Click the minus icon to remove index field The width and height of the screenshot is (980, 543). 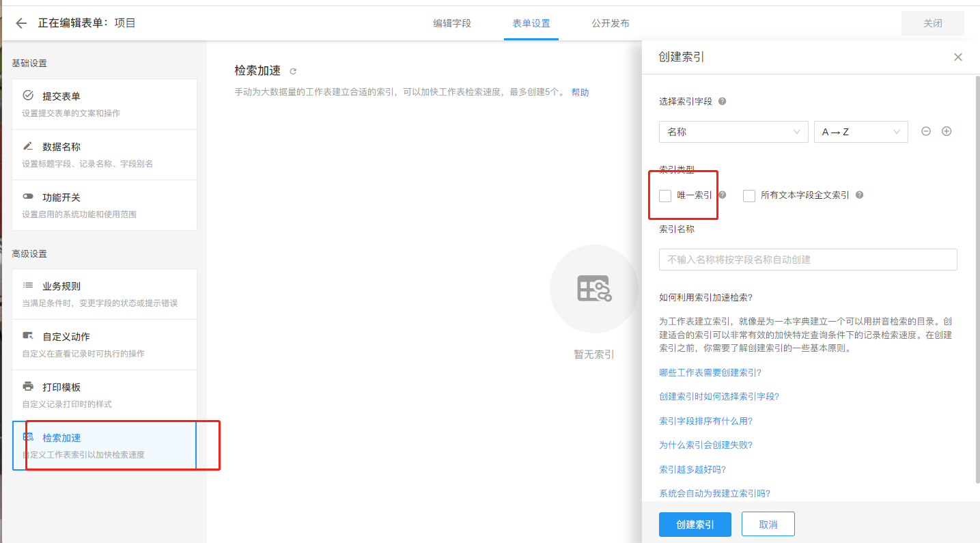[x=926, y=132]
